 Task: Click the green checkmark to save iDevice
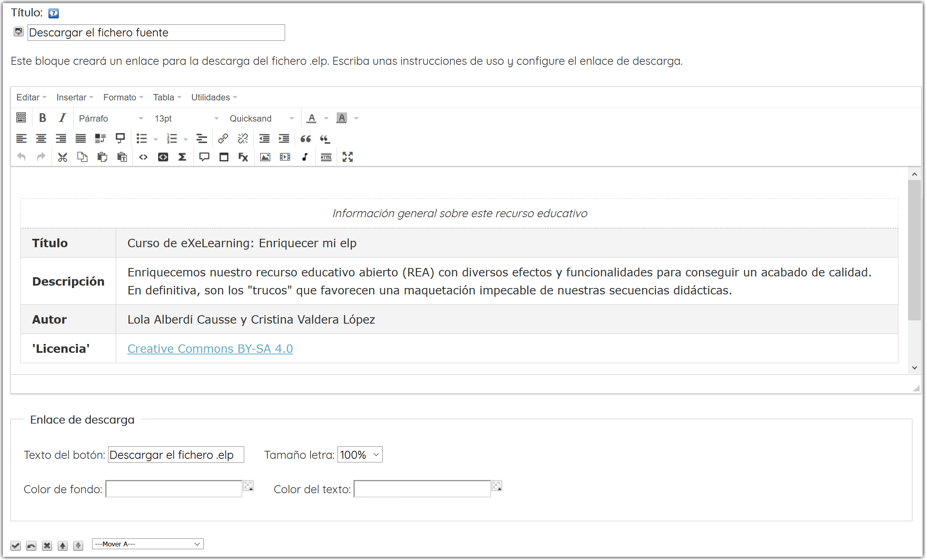16,546
